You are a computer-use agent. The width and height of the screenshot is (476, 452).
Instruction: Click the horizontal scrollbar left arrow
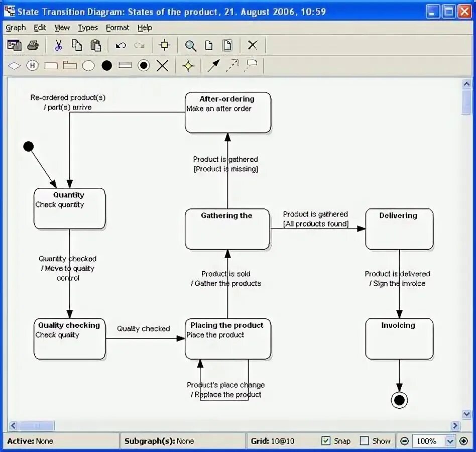[x=13, y=425]
